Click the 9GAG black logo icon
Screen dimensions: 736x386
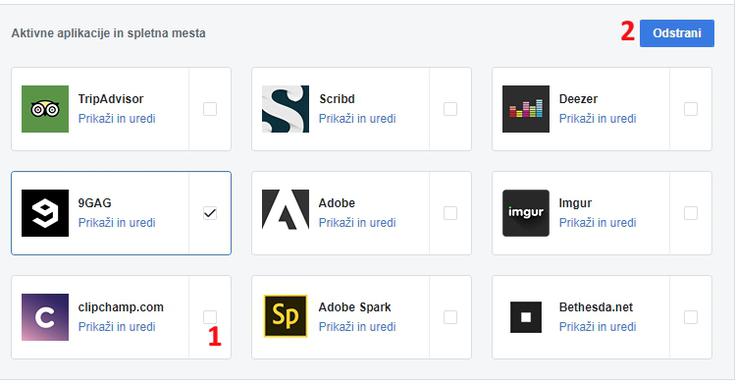click(x=45, y=213)
